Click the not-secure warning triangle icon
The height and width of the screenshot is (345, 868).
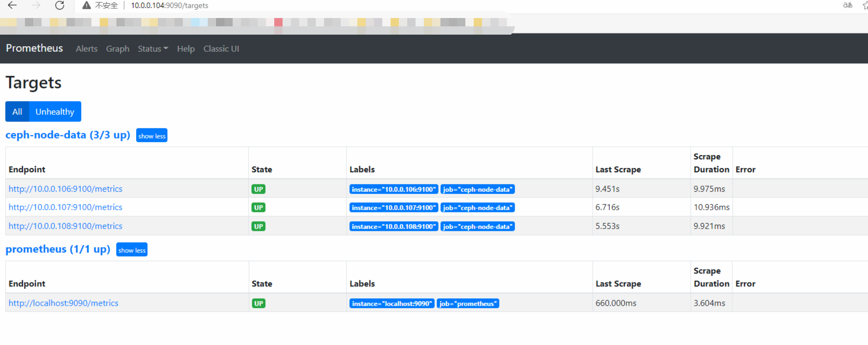(86, 6)
